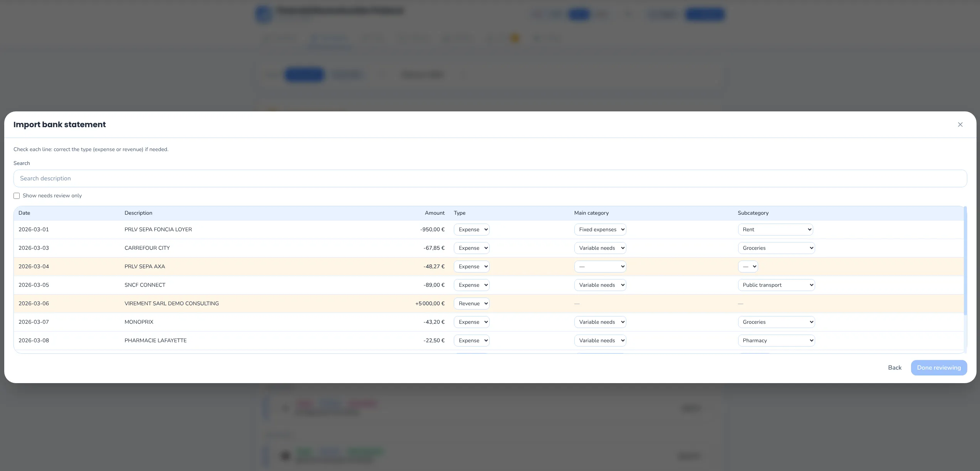The image size is (980, 471).
Task: Close the Import bank statement dialog
Action: coord(960,124)
